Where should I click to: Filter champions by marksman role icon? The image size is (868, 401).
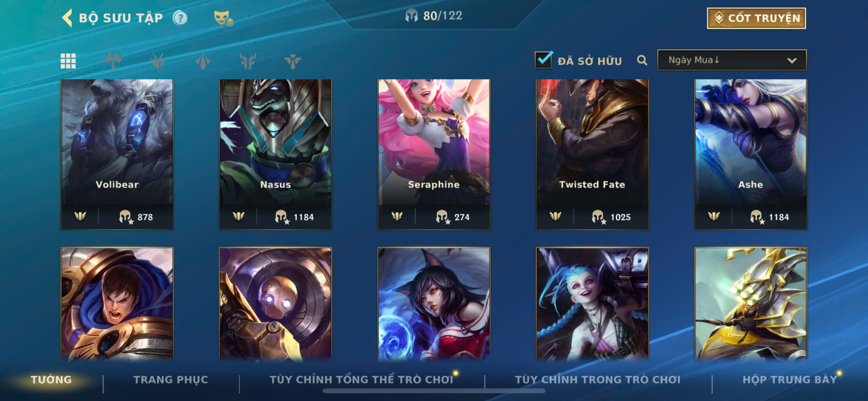248,61
